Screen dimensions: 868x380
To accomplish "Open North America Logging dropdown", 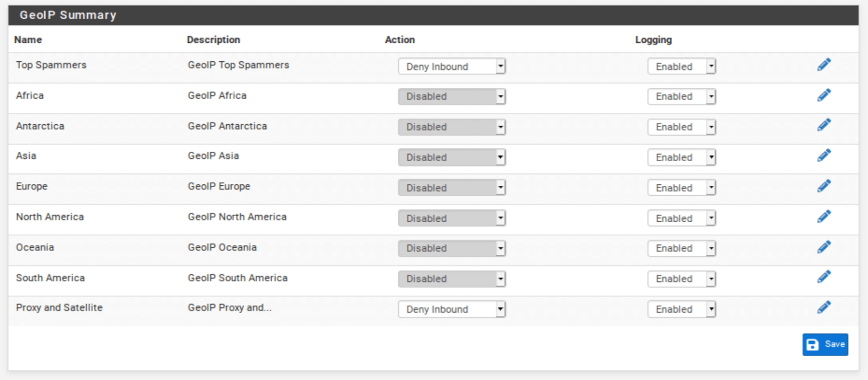I will pos(681,218).
